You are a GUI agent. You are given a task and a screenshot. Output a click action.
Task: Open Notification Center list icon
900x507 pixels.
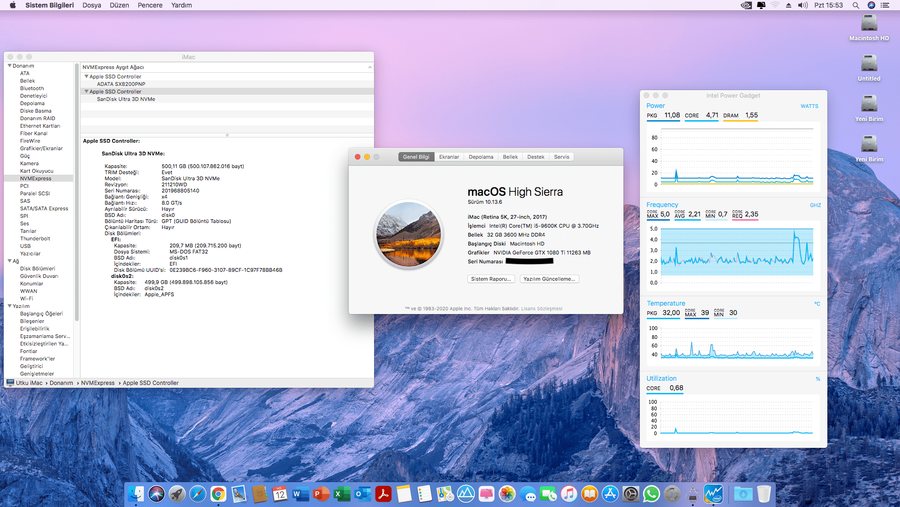885,5
